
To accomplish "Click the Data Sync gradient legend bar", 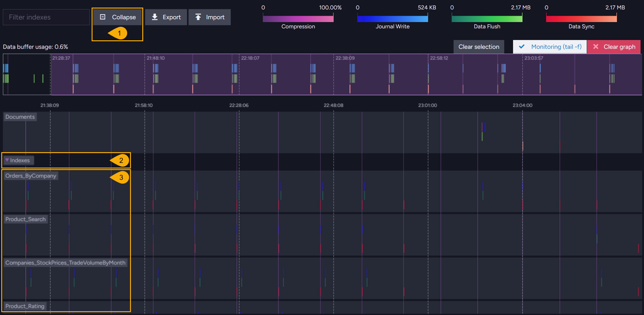I will tap(581, 18).
